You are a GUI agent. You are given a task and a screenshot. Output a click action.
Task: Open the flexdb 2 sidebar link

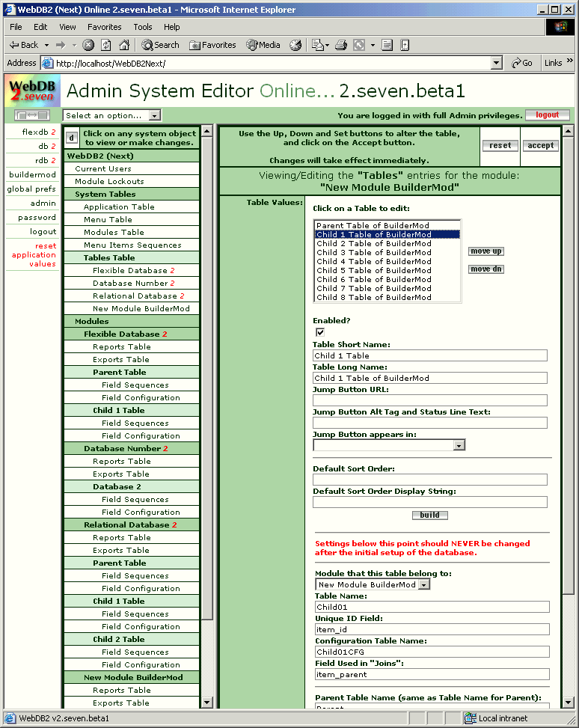pyautogui.click(x=39, y=132)
